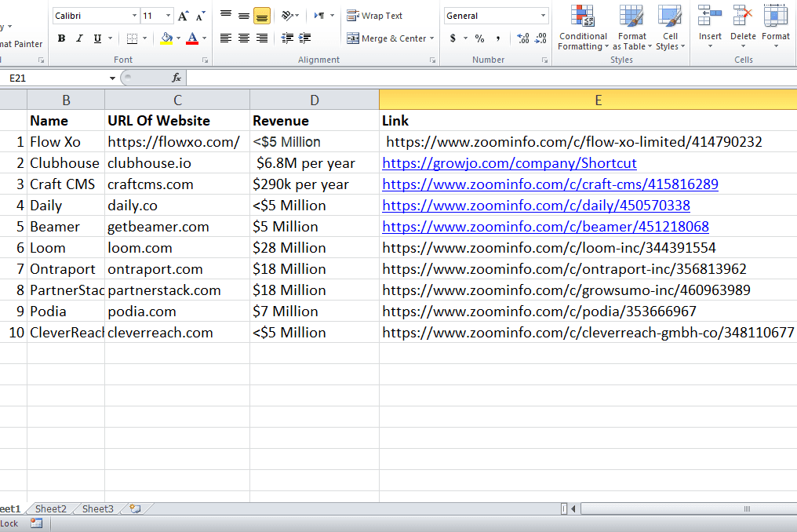Viewport: 797px width, 532px height.
Task: Apply the cell Borders icon
Action: click(132, 38)
